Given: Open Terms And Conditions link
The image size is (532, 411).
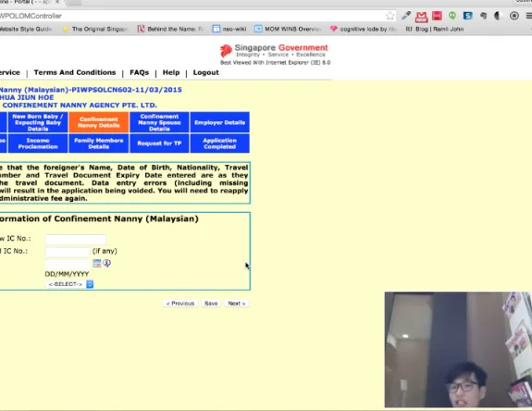Looking at the screenshot, I should (x=75, y=72).
